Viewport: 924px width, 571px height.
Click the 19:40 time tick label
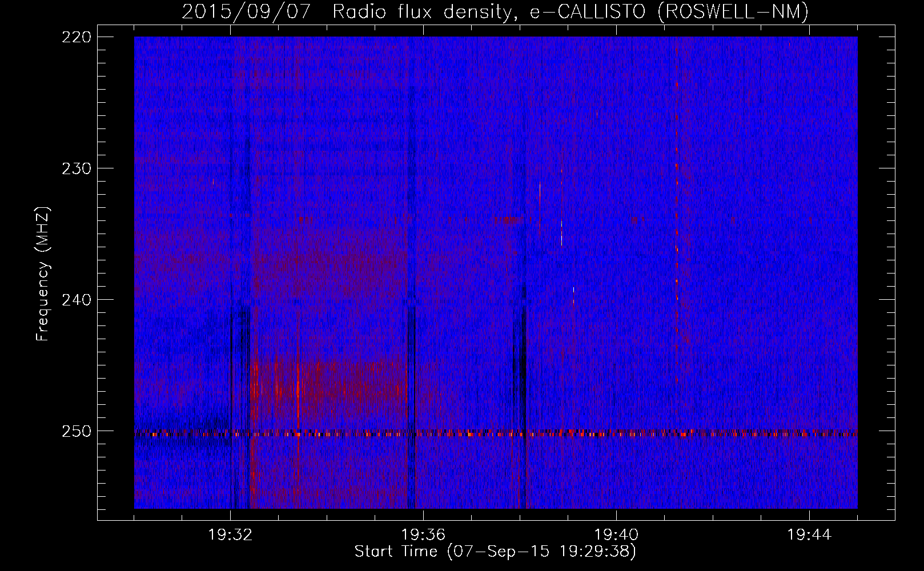616,535
